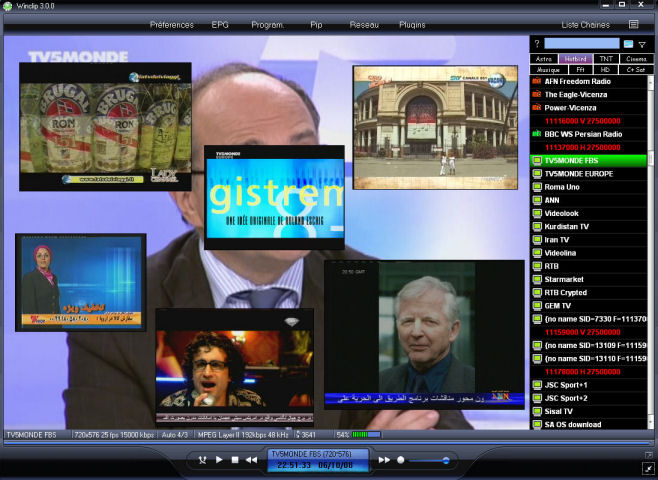Click TV icon of Videolina
Screen dimensions: 658x480
click(x=536, y=253)
